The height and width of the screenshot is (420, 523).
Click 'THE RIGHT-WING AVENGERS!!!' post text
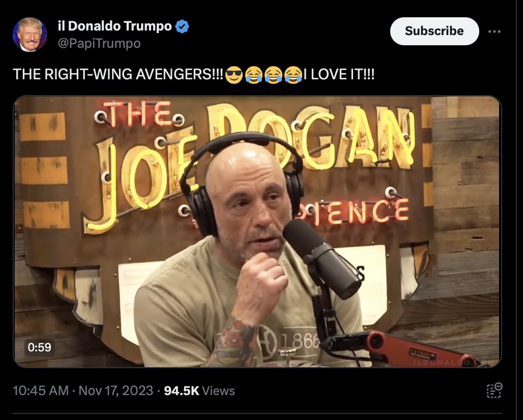click(x=118, y=74)
